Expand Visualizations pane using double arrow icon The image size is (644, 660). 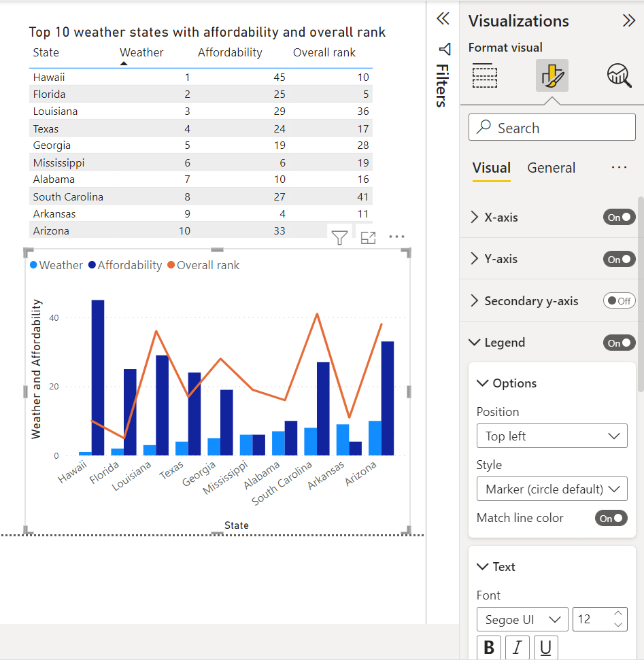(629, 20)
